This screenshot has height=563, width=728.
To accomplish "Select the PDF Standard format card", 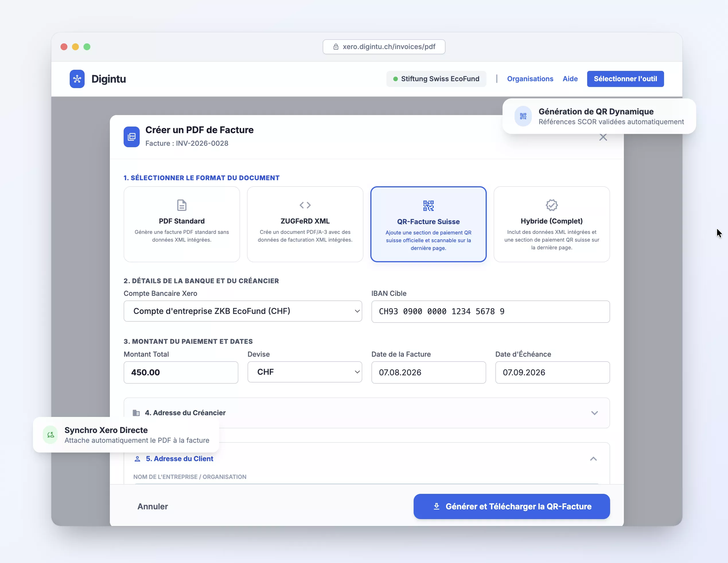I will pos(182,224).
